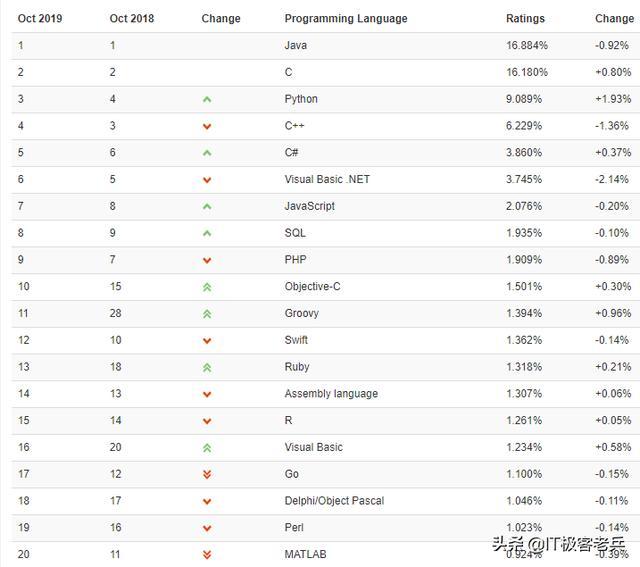This screenshot has width=640, height=567.
Task: Click the Programming Language column header
Action: point(345,18)
